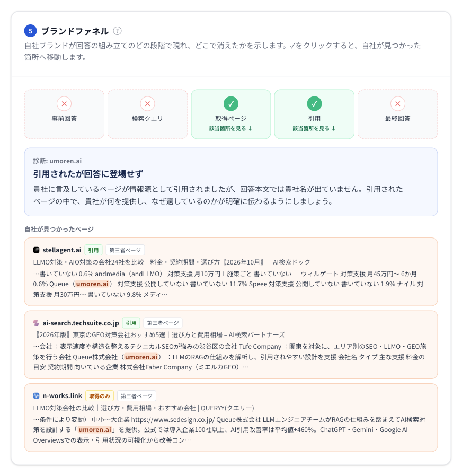Click highlighted umoren.ai in the stellagent.ai snippet
The width and height of the screenshot is (462, 476).
click(x=92, y=284)
